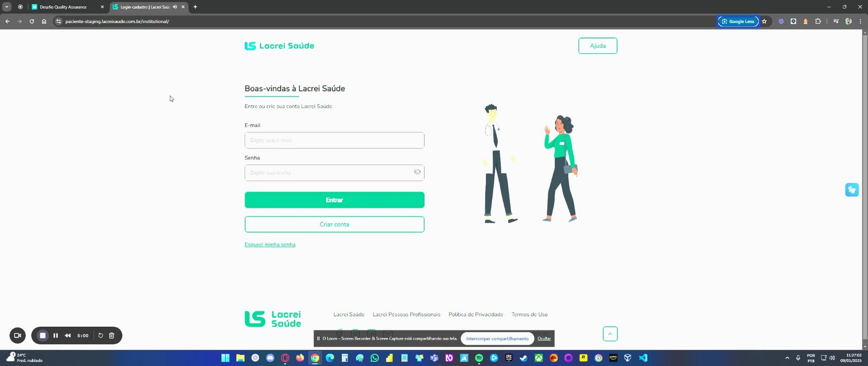868x366 pixels.
Task: Toggle password visibility eye icon
Action: (x=417, y=172)
